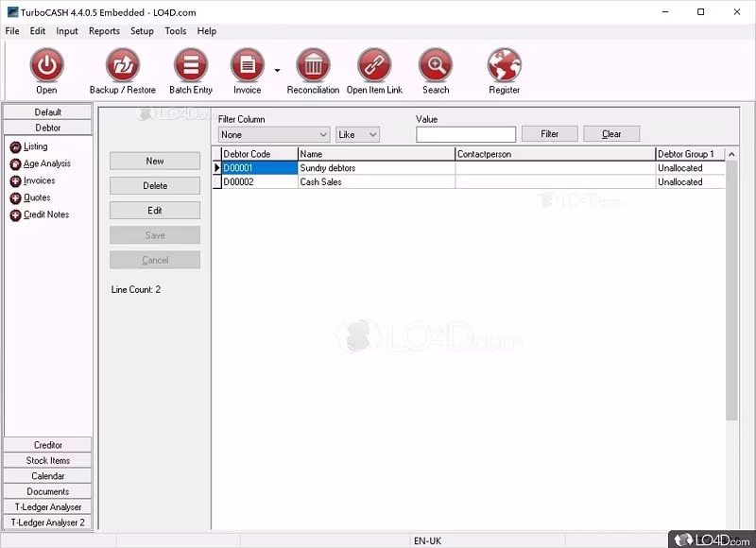This screenshot has height=548, width=756.
Task: Open Debtor Listing in sidebar
Action: [29, 146]
